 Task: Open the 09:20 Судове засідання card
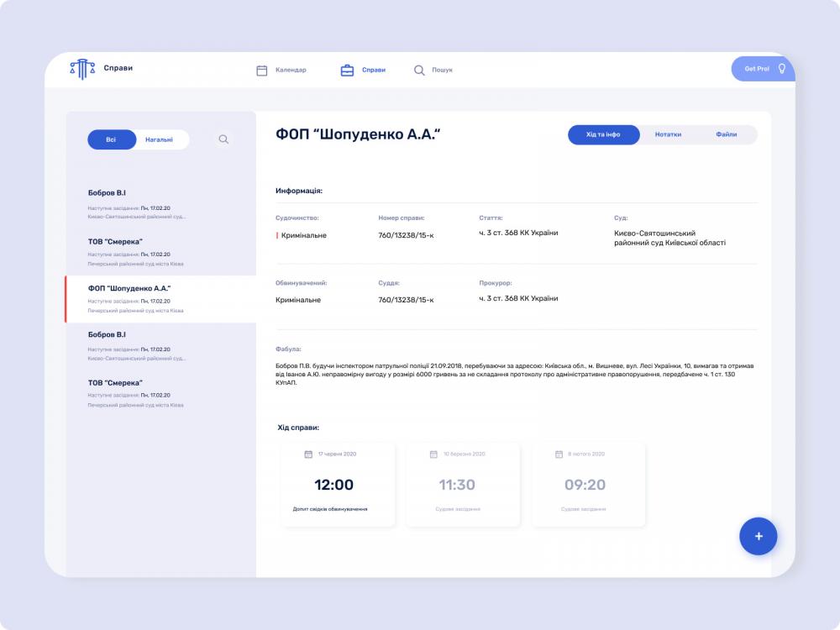click(585, 486)
